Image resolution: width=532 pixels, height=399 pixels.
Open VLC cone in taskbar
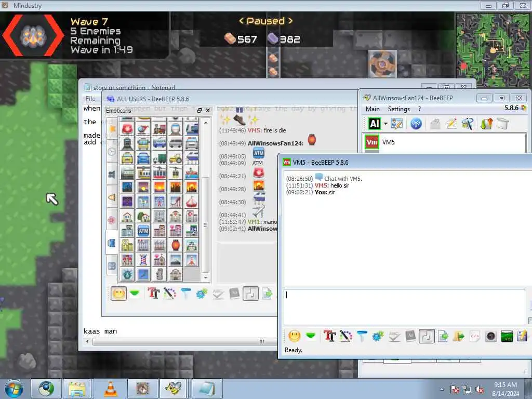110,389
